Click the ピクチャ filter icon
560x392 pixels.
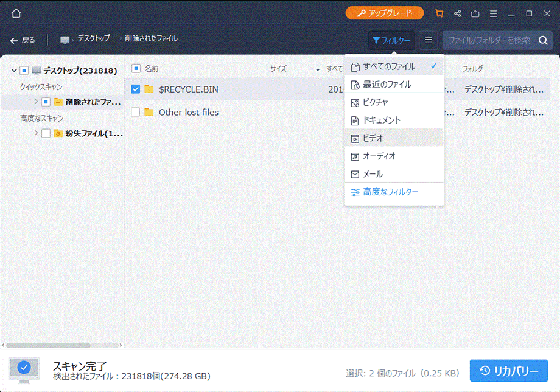(x=355, y=103)
